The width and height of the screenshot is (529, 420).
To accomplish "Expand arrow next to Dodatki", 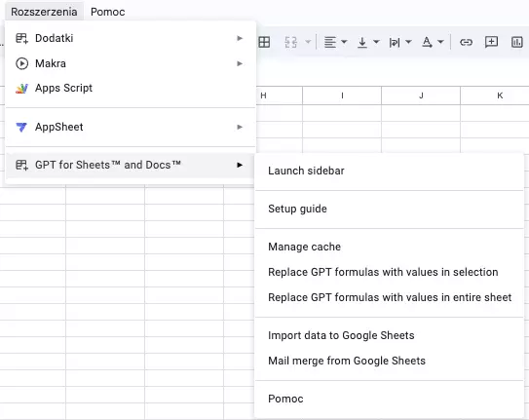I will pyautogui.click(x=240, y=38).
